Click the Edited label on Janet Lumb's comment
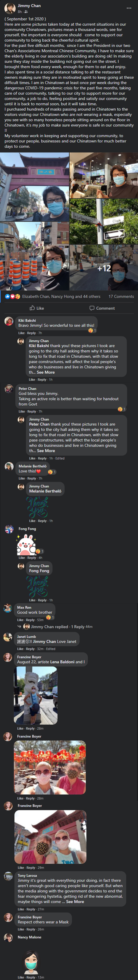Screen dimensions: 138x980 pyautogui.click(x=51, y=649)
